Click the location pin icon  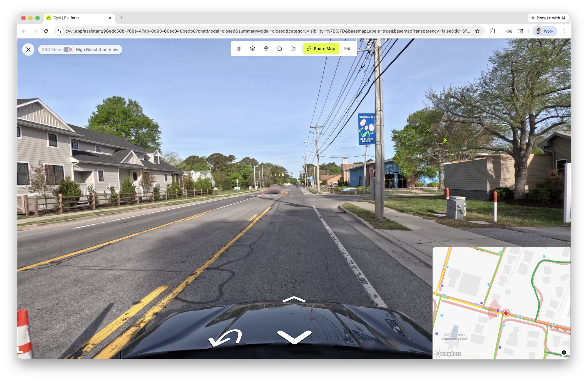pos(266,49)
